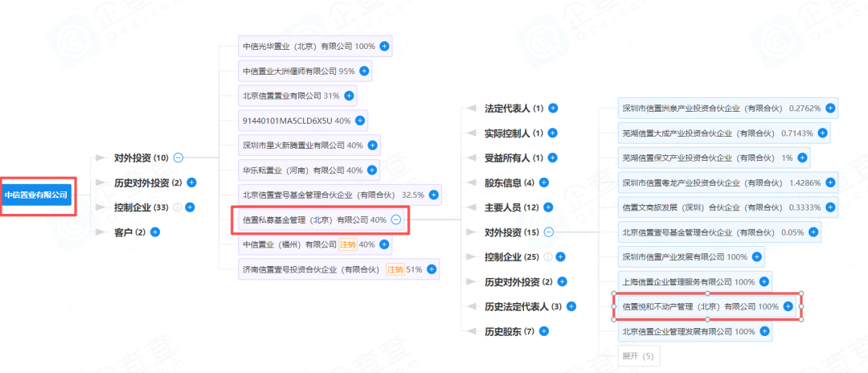868x373 pixels.
Task: Select 股东信息 (4) label
Action: [510, 182]
